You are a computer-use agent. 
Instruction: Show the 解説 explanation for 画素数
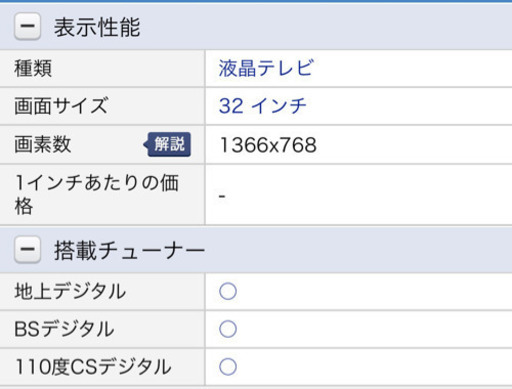coord(167,144)
